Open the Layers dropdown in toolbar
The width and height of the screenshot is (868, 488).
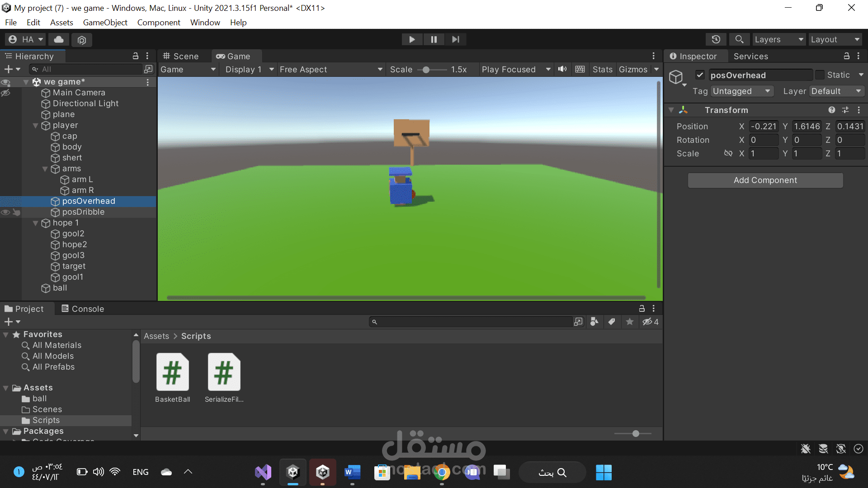779,39
